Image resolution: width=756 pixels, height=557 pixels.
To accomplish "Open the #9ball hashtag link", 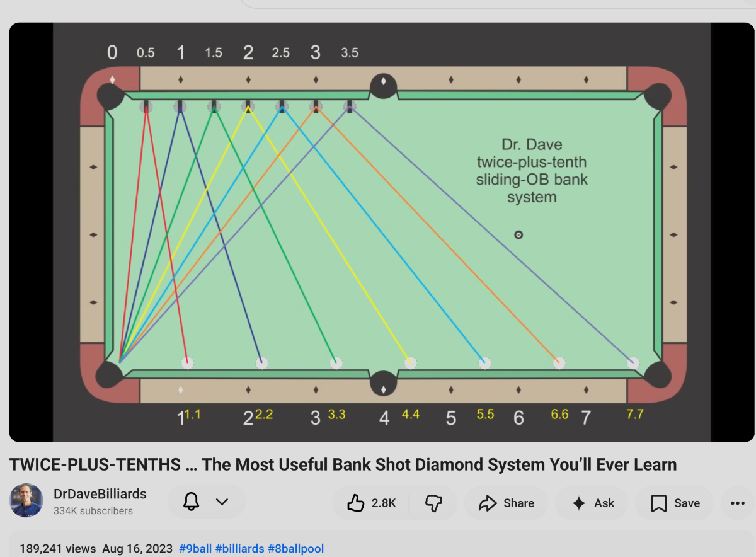I will click(195, 549).
